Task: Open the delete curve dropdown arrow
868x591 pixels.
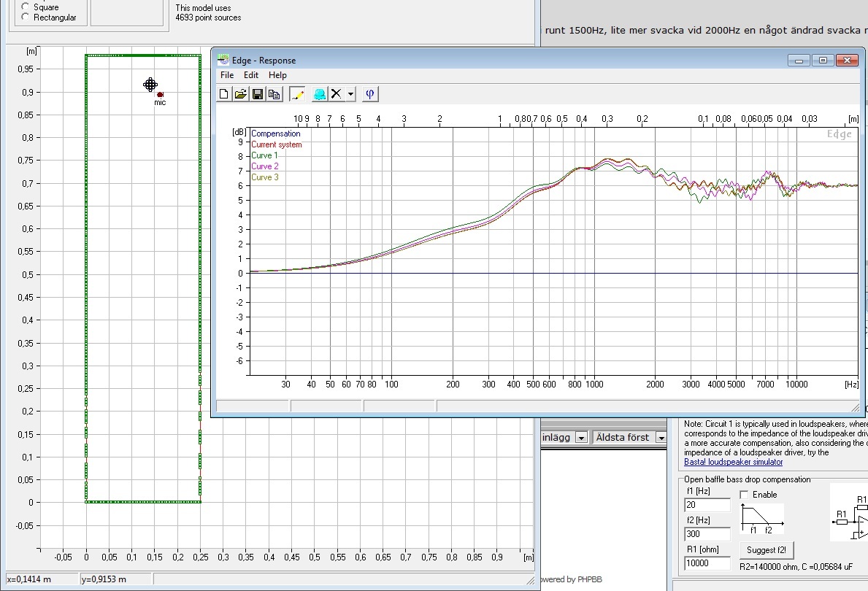Action: coord(350,94)
